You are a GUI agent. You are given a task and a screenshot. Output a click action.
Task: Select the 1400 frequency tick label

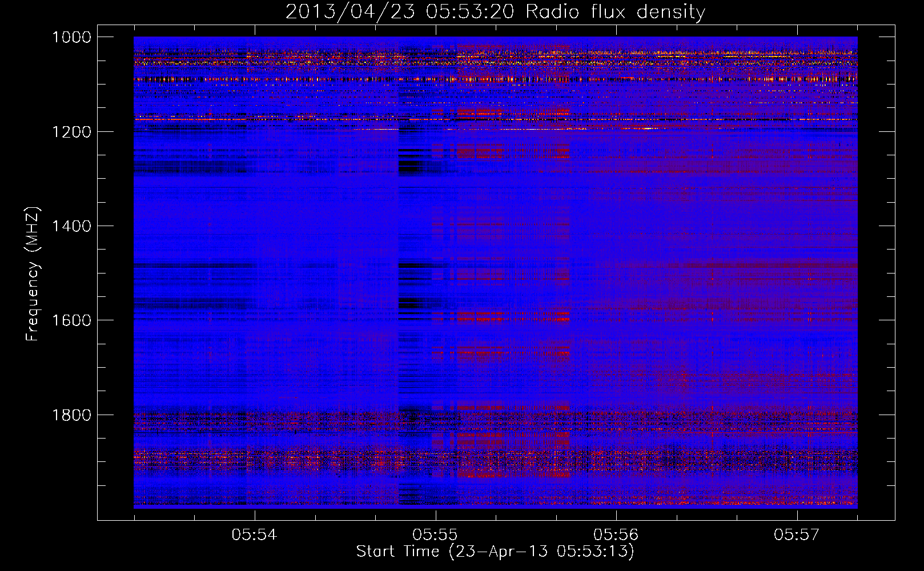71,226
